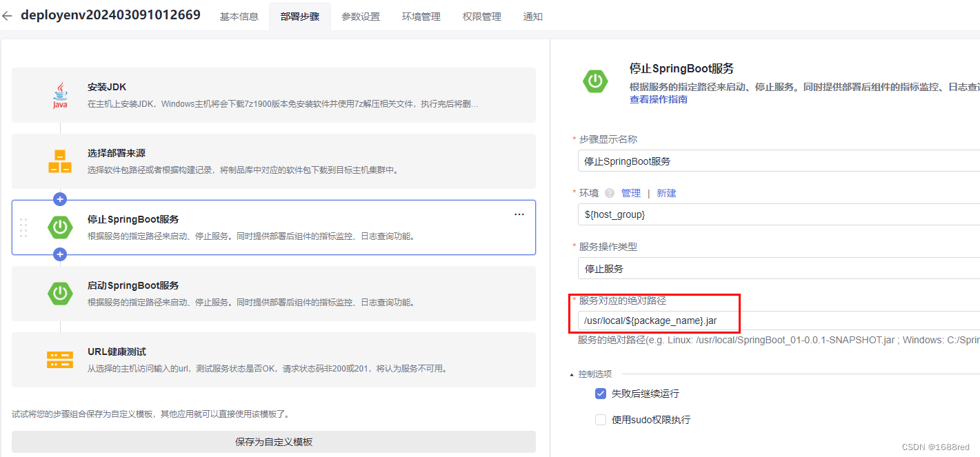Click 新建 link next to 环境
980x457 pixels.
(x=666, y=193)
